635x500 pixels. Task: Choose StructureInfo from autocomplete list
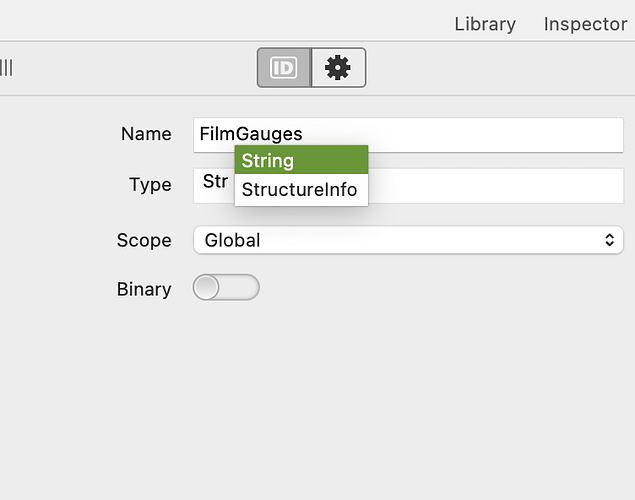(x=301, y=189)
